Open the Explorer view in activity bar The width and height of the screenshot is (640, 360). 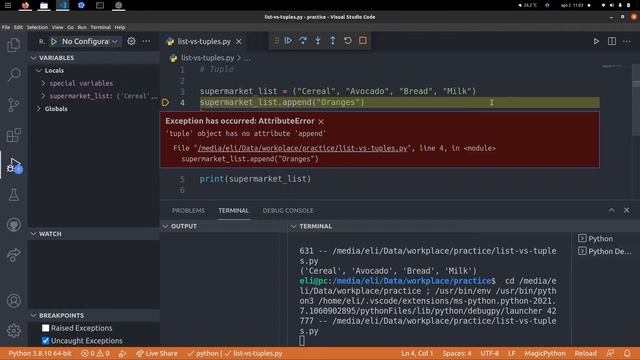coord(13,44)
